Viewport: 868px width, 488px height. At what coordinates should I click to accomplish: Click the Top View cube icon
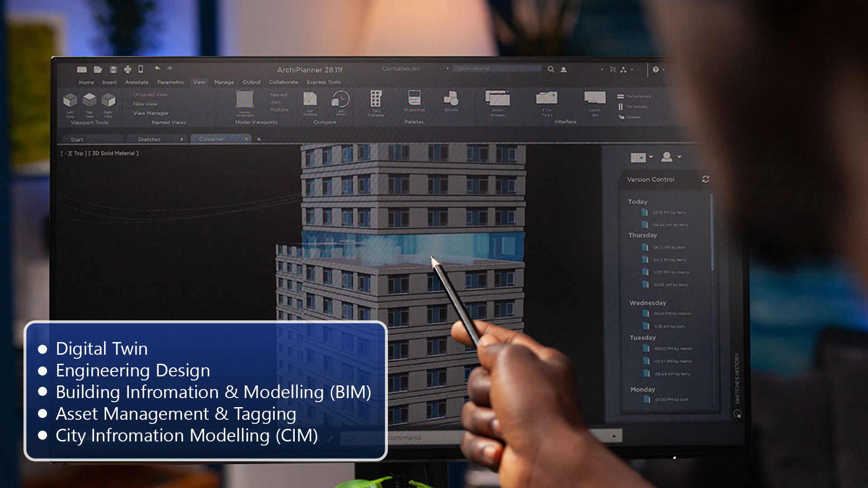click(90, 99)
